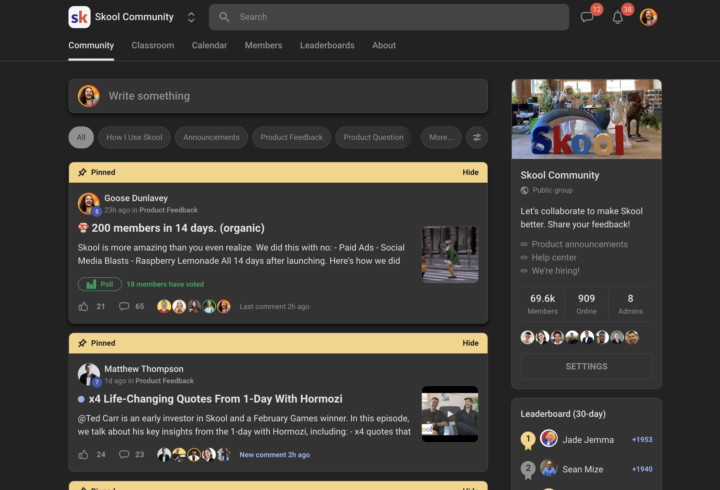The width and height of the screenshot is (720, 490).
Task: Open comments on Hormozi quotes post
Action: coord(124,455)
